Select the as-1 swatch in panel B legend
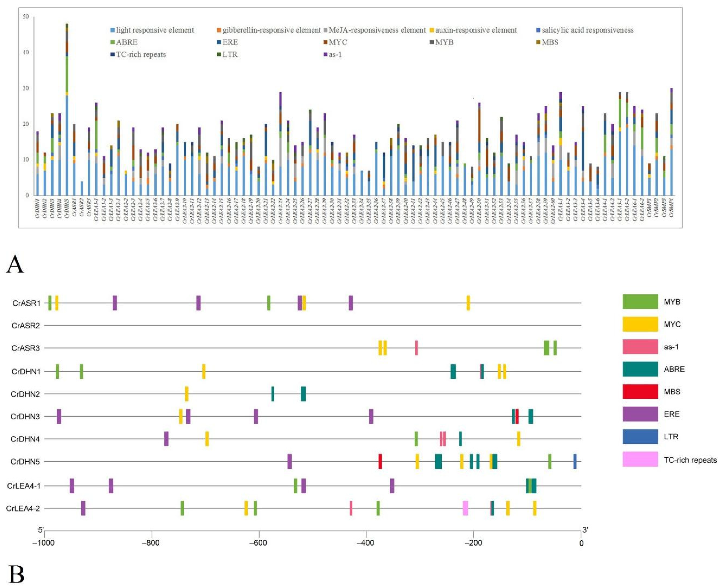 pos(640,347)
